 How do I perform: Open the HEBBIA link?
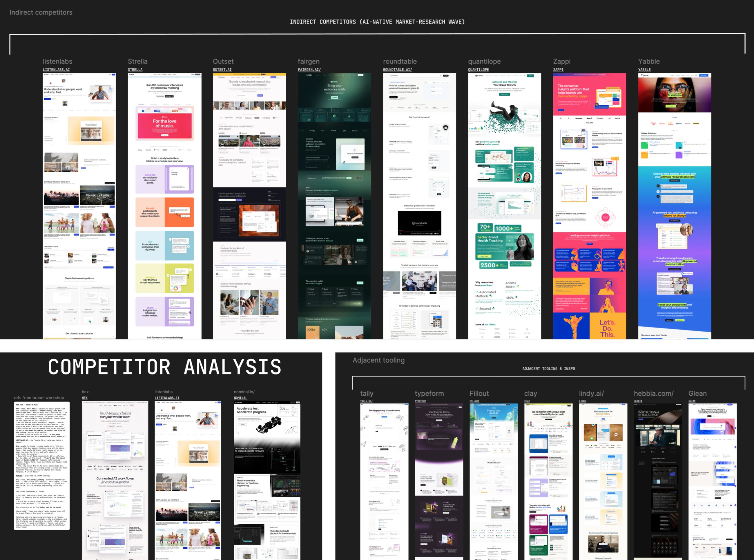coord(638,401)
